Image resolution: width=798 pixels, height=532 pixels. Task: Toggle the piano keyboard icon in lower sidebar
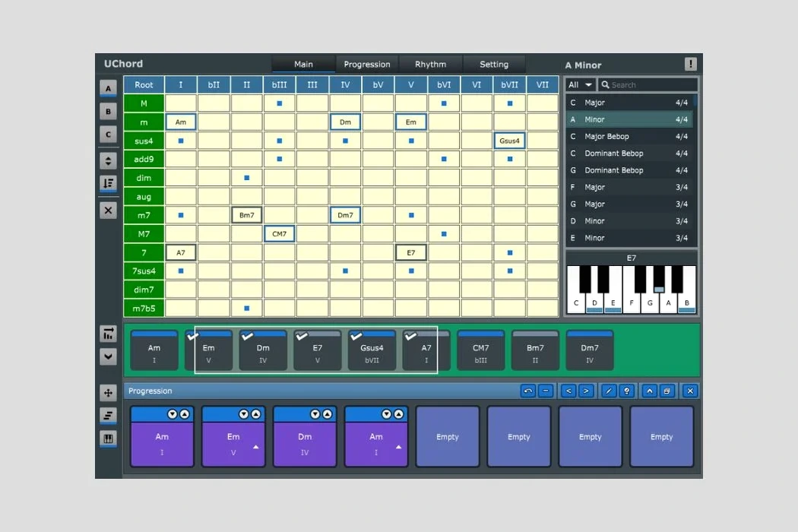point(108,439)
